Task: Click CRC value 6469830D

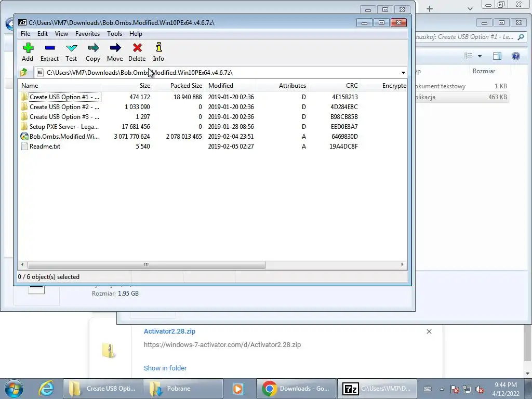Action: (x=345, y=137)
